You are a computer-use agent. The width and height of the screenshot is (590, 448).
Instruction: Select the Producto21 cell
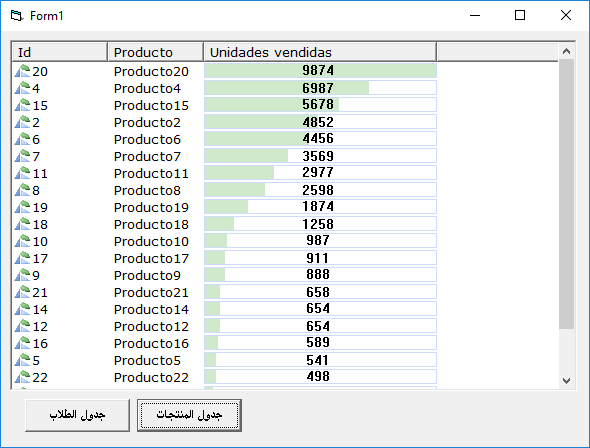[x=151, y=292]
